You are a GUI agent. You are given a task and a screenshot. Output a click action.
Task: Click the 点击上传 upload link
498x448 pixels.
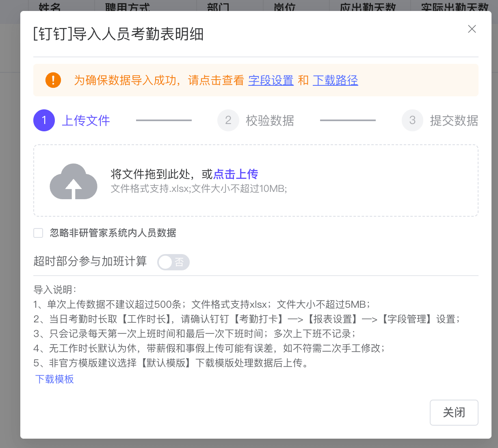236,174
